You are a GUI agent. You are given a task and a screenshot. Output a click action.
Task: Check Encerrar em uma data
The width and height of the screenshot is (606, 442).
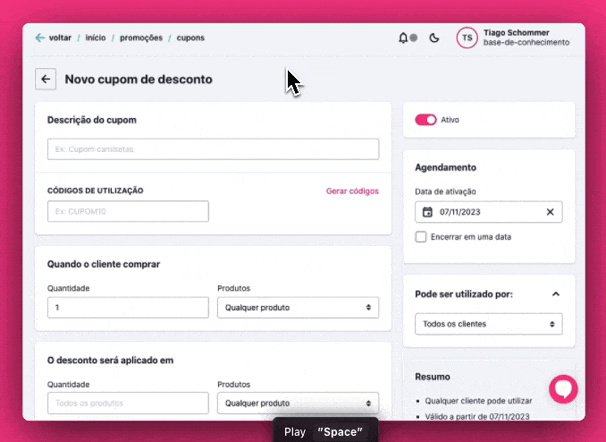420,237
